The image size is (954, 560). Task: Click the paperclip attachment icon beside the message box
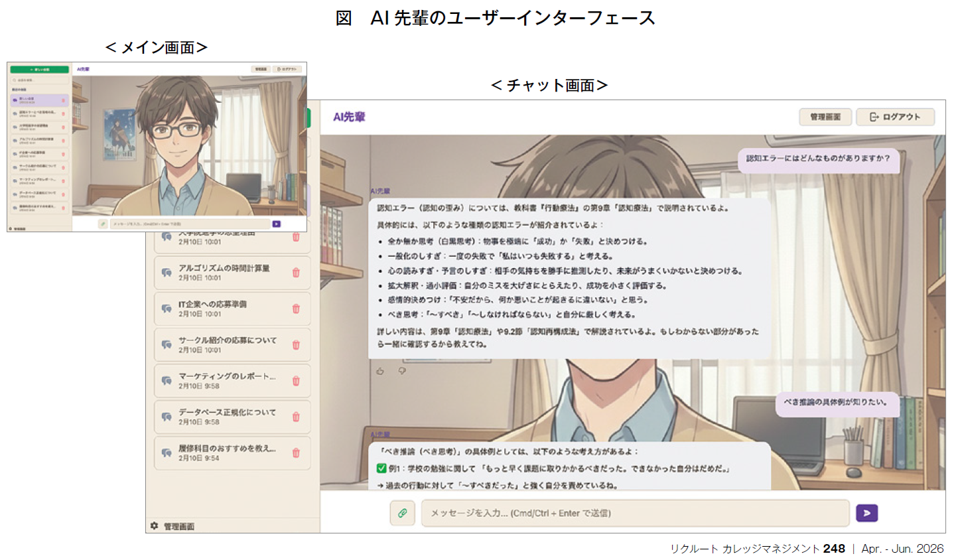click(403, 512)
